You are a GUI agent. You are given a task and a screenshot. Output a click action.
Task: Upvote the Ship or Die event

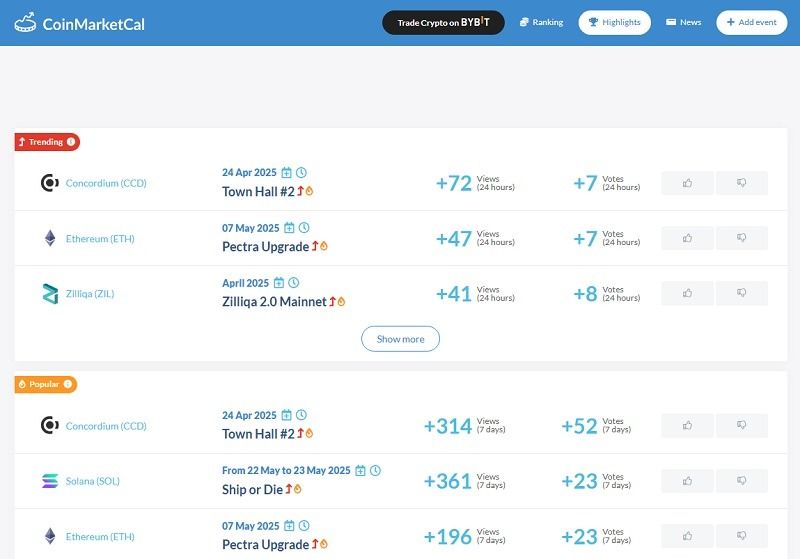pos(687,480)
